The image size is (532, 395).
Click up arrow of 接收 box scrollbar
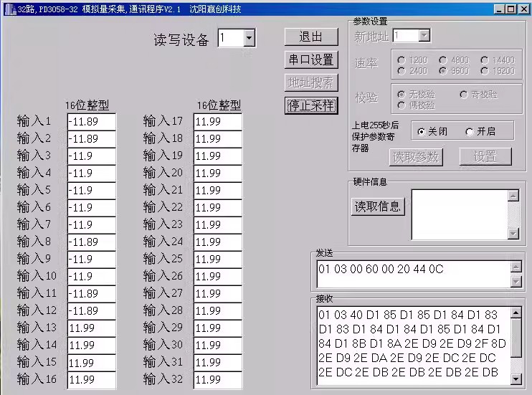516,313
